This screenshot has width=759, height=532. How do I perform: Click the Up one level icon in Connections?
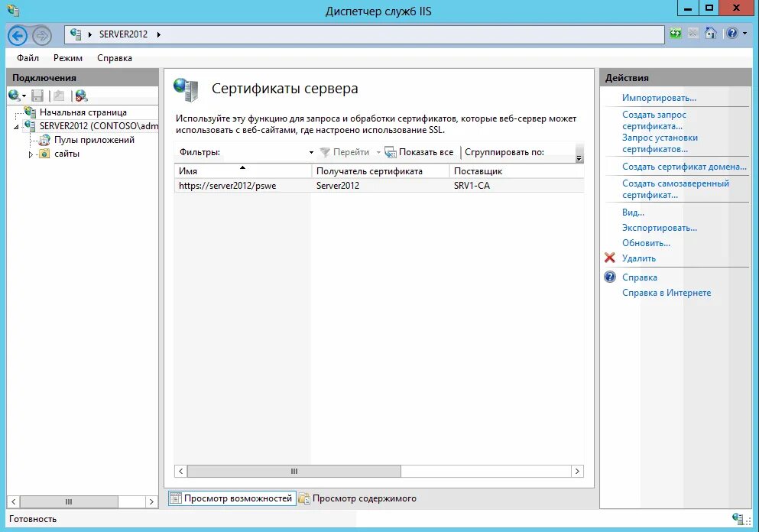[59, 96]
